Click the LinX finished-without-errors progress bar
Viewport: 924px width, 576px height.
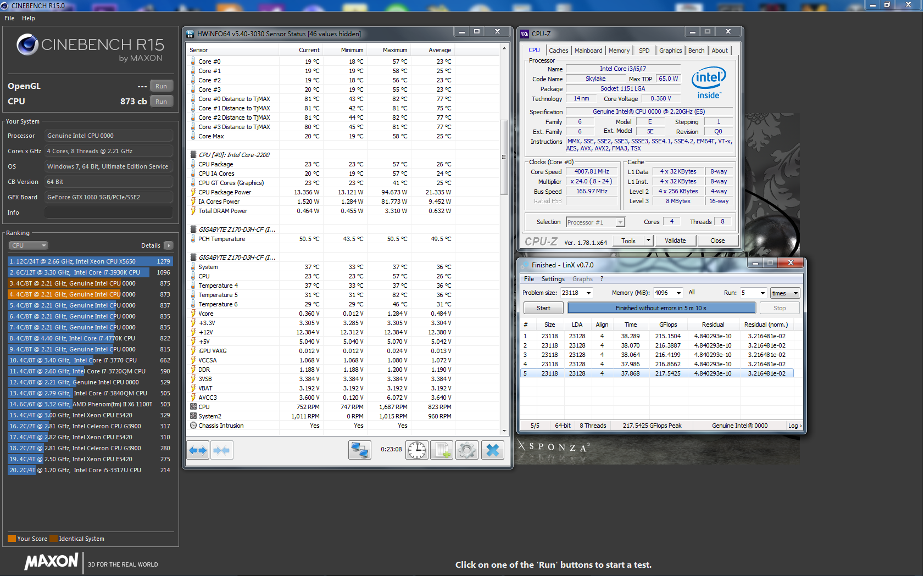coord(661,308)
